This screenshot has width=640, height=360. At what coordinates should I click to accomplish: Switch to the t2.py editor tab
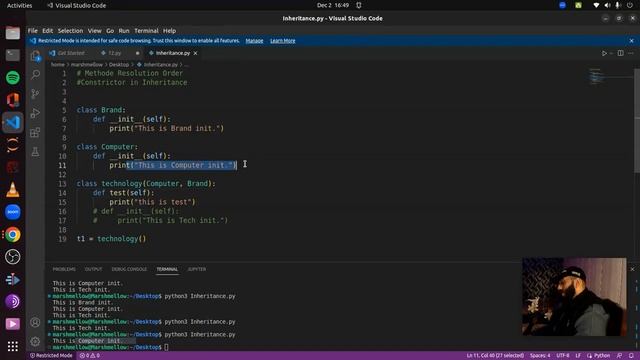115,53
